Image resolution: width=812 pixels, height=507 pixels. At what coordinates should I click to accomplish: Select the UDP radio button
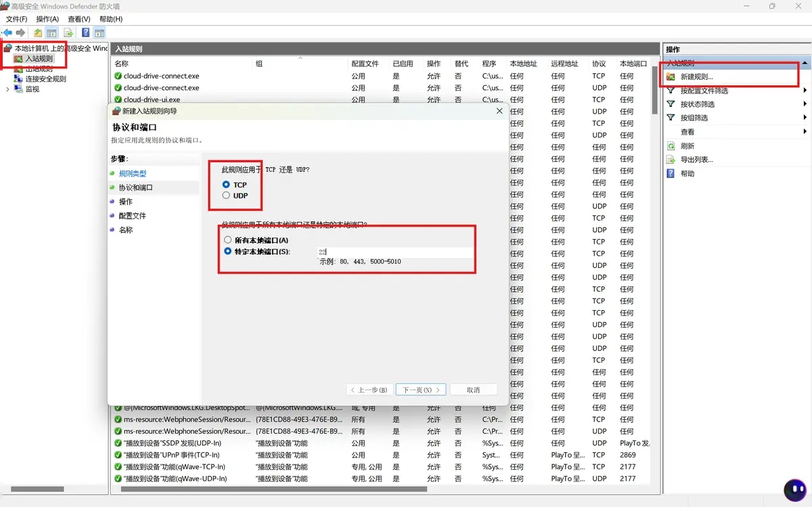pos(226,196)
